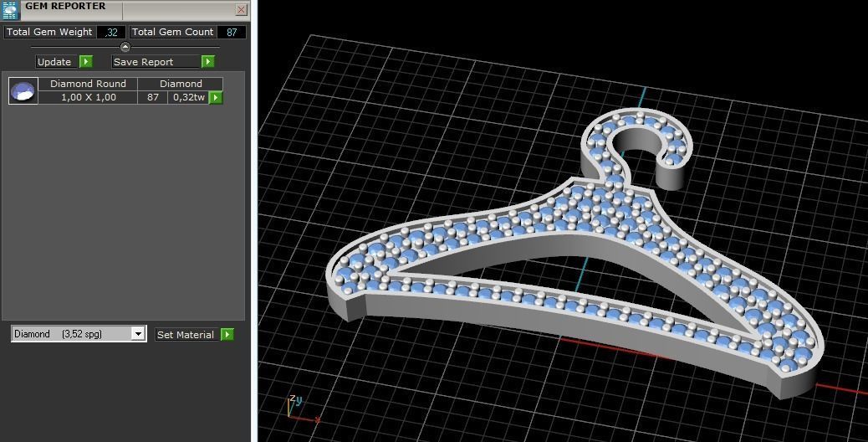Collapse the panel using the circular arrow
The image size is (868, 442).
125,47
